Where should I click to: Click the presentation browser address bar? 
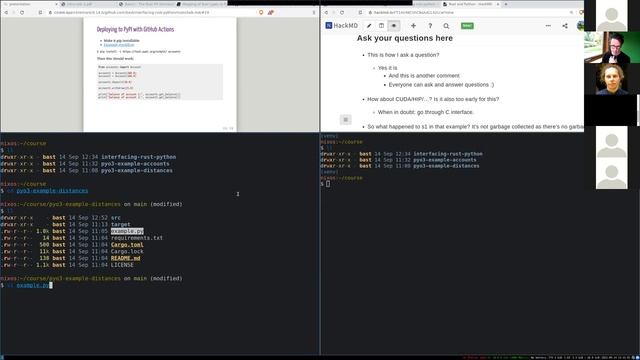tap(131, 13)
